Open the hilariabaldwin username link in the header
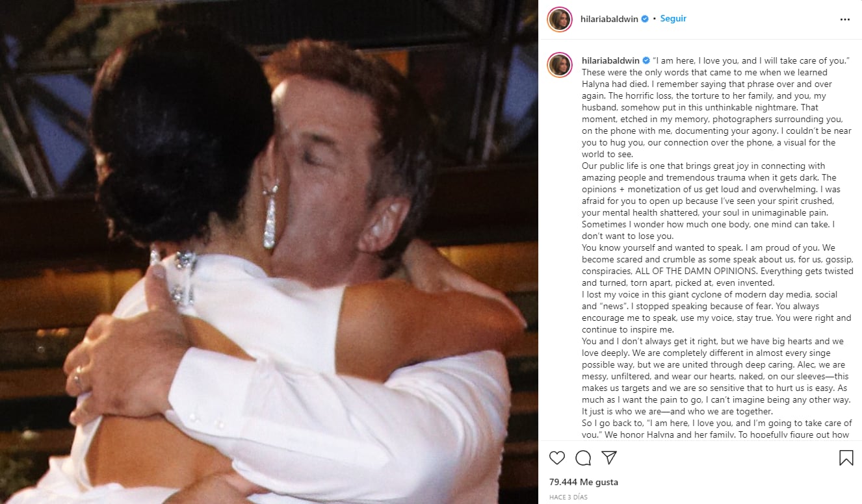Viewport: 862px width, 504px height. point(610,19)
